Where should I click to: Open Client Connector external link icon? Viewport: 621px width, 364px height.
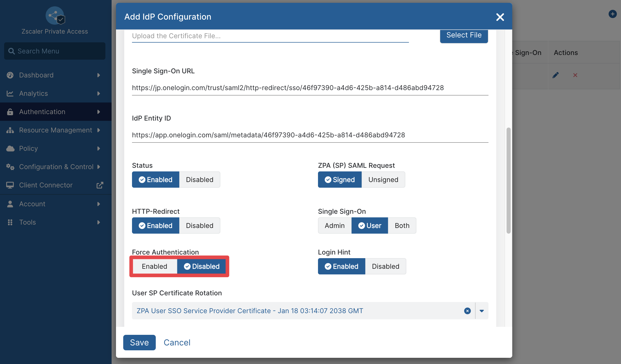pos(100,185)
